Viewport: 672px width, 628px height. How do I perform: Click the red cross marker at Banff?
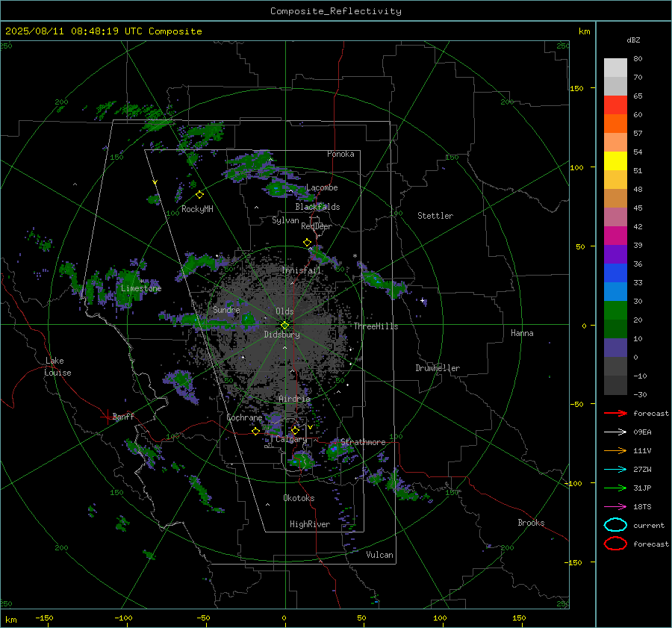click(x=107, y=417)
